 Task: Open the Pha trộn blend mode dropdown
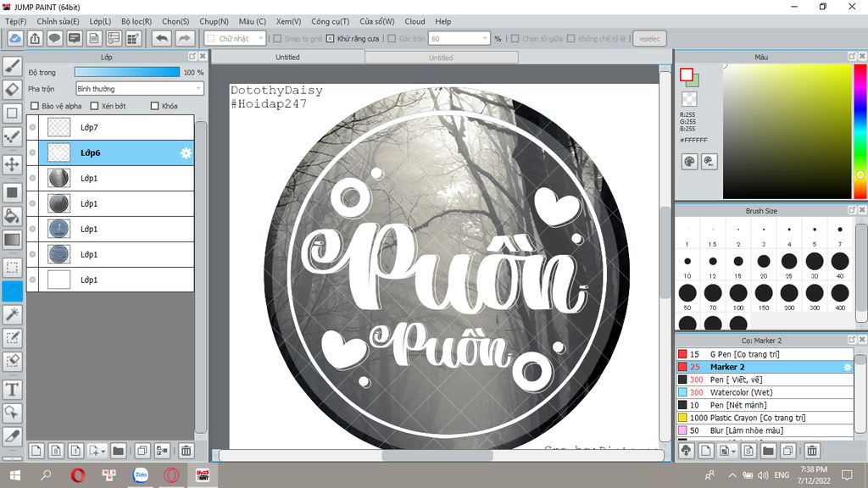[x=140, y=88]
